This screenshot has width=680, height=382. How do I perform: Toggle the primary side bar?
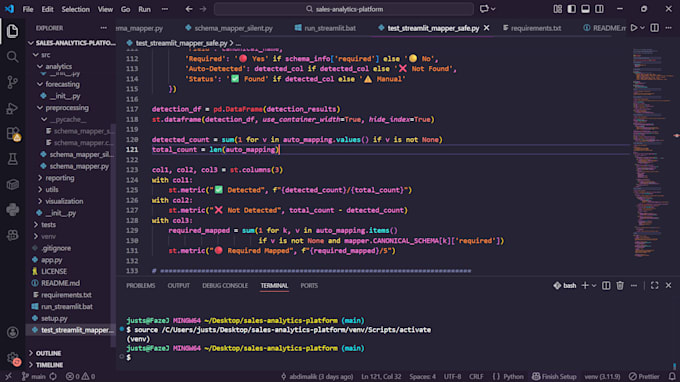pyautogui.click(x=572, y=9)
